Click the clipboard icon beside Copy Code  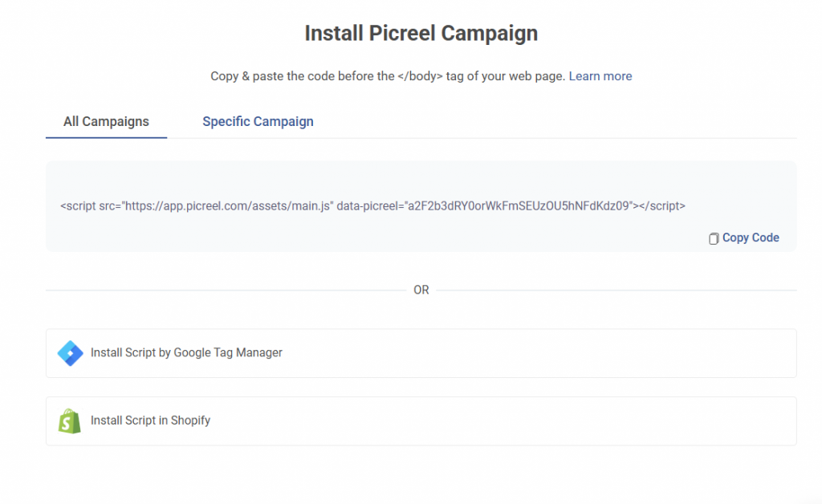714,238
